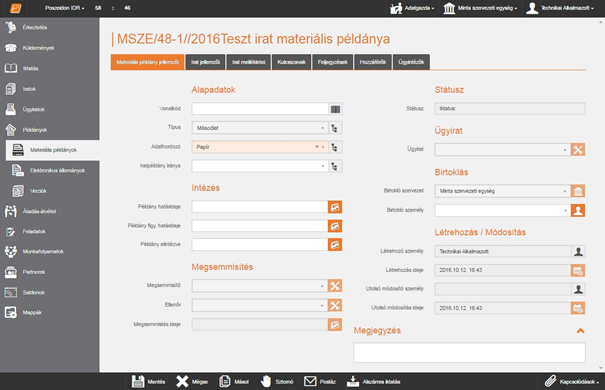Click the person icon beside Birtokló személy
Screen dimensions: 605x390
click(x=578, y=211)
